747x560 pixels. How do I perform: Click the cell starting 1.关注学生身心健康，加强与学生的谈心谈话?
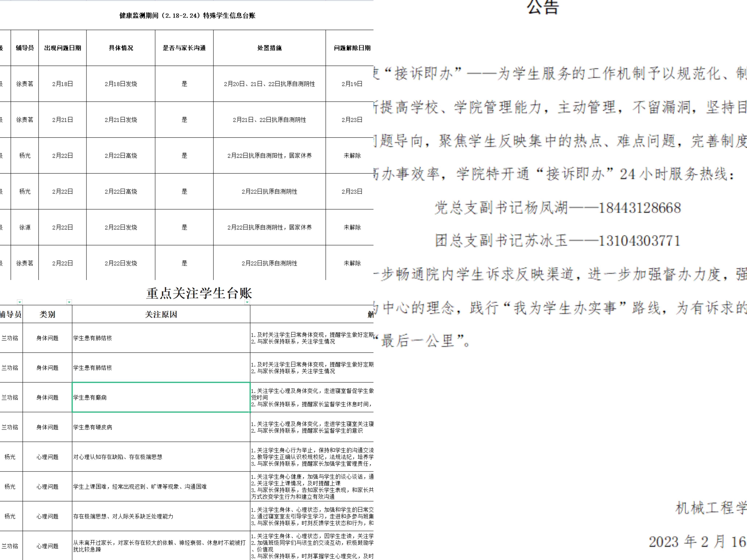pos(312,486)
